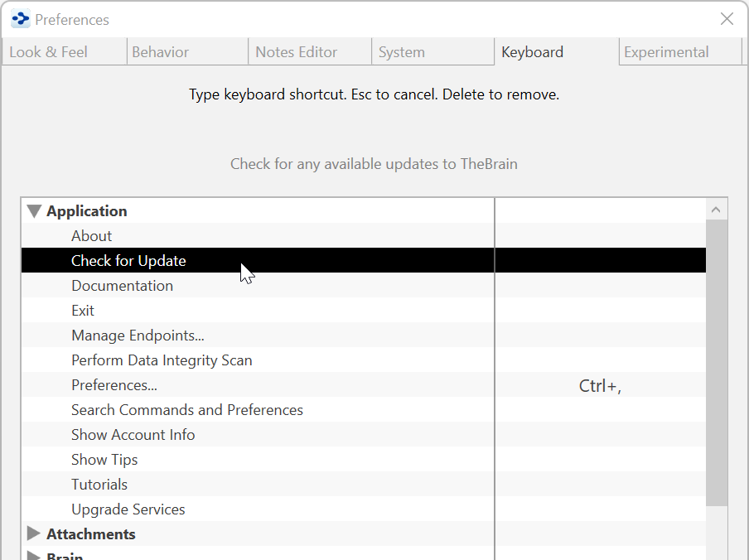The height and width of the screenshot is (560, 749).
Task: Select the System tab
Action: tap(402, 52)
